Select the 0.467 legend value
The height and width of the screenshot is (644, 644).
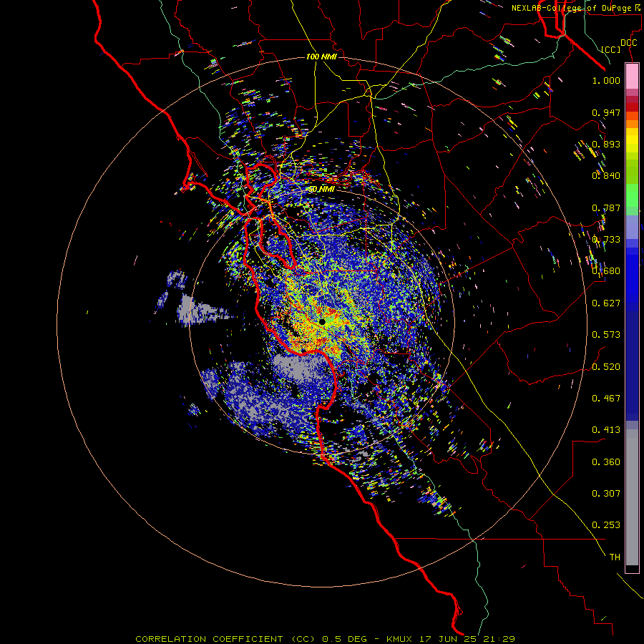[x=606, y=399]
